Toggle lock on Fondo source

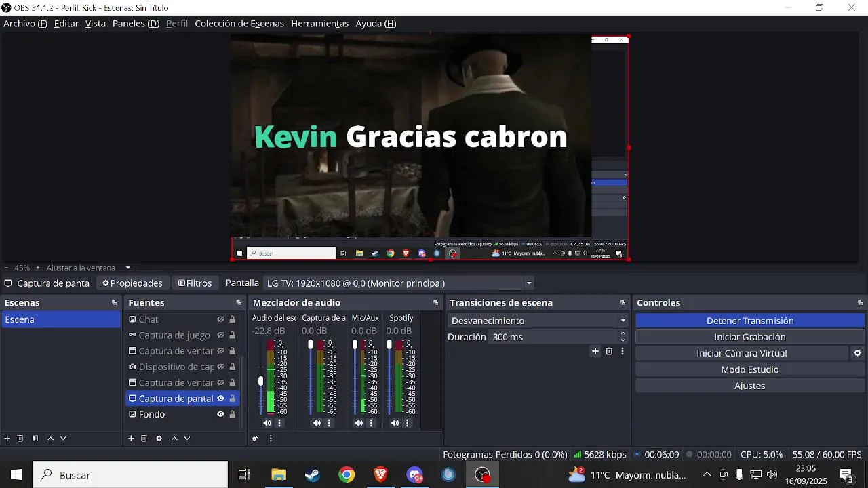coord(232,414)
